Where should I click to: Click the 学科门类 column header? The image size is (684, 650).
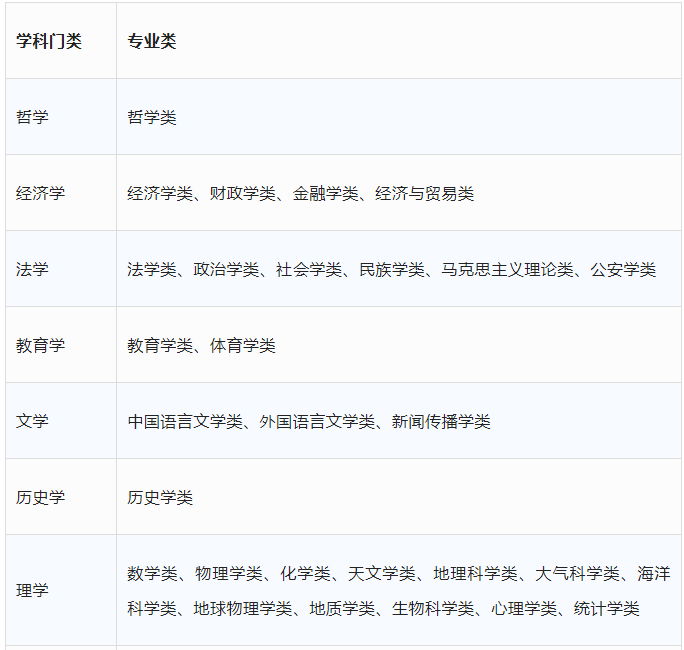tap(49, 41)
